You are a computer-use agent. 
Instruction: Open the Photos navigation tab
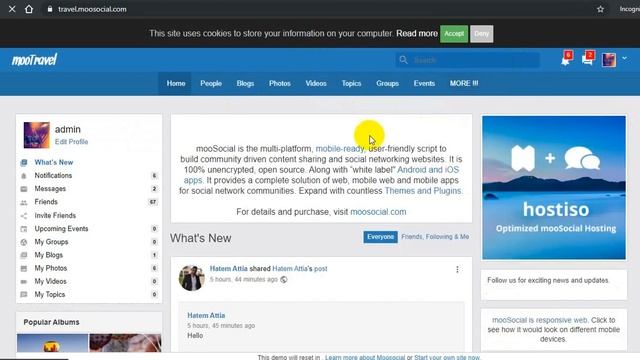coord(280,83)
